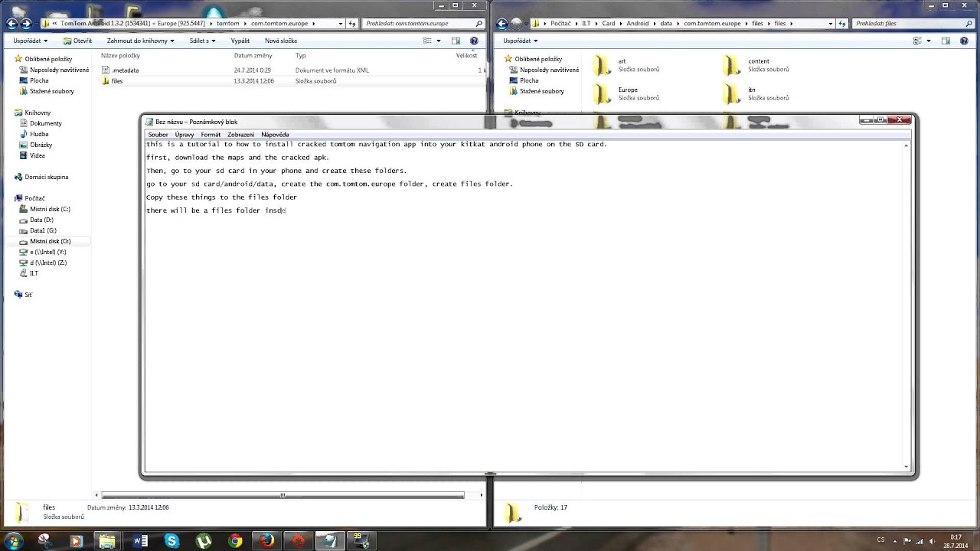The width and height of the screenshot is (980, 551).
Task: Open Google Chrome from the taskbar
Action: tap(235, 540)
